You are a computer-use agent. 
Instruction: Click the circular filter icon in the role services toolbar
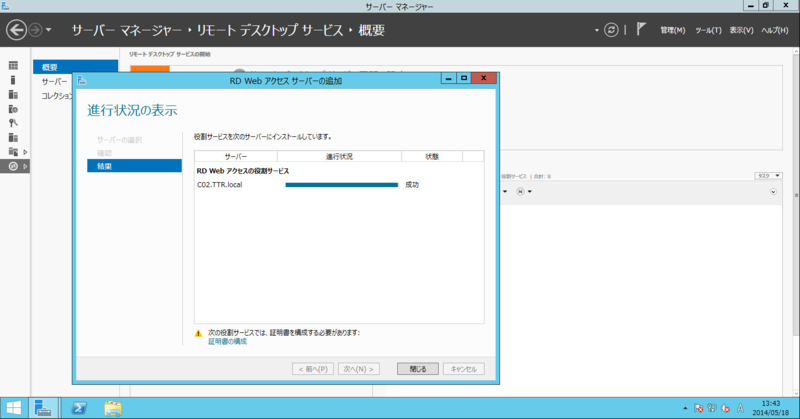pos(520,191)
